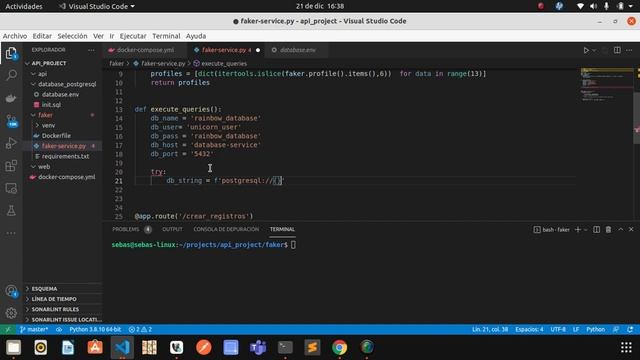Split the editor to the right
Viewport: 640px width, 360px height.
coord(617,50)
